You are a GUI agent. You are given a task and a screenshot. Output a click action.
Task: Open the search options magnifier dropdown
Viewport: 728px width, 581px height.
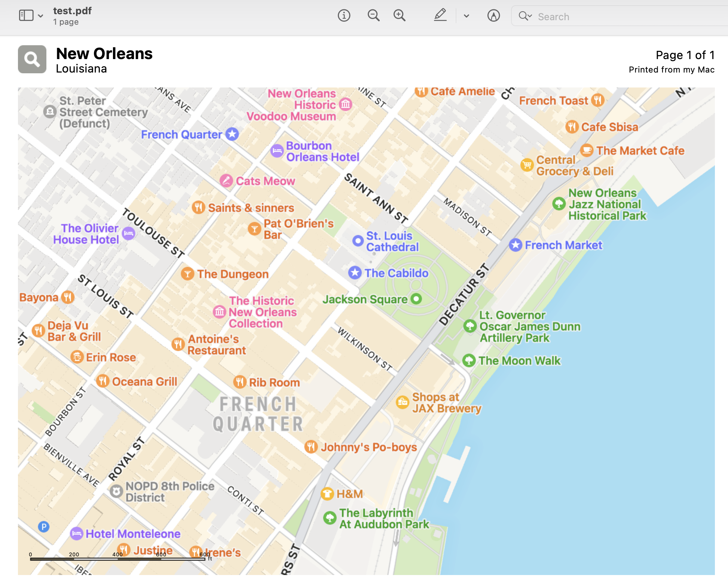pos(525,16)
